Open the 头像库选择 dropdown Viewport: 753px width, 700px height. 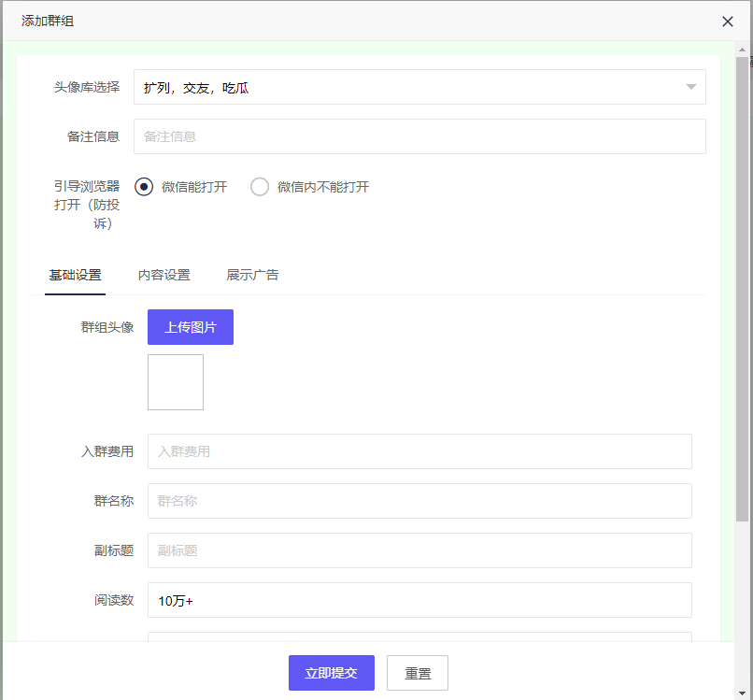[x=419, y=87]
